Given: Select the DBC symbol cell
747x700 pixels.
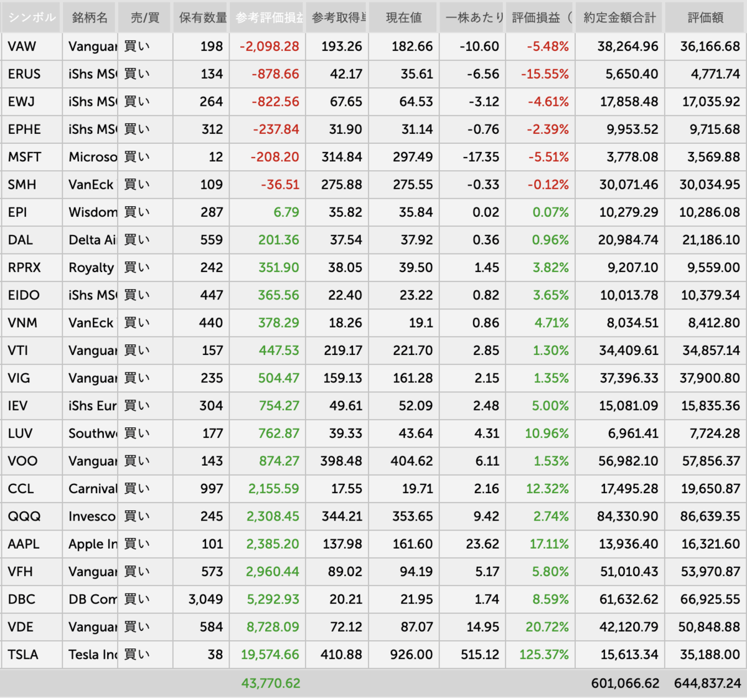Looking at the screenshot, I should (31, 599).
